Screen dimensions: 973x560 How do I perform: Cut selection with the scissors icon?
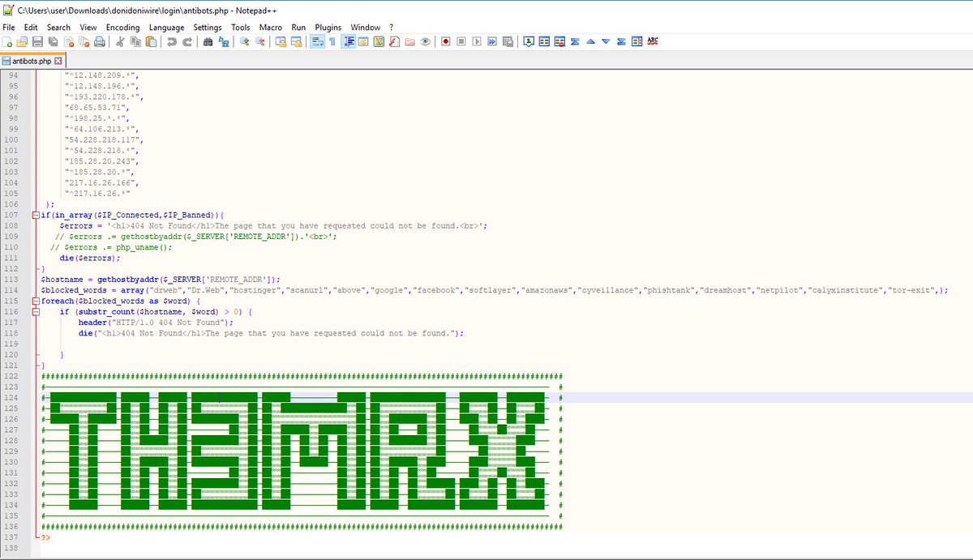click(119, 41)
